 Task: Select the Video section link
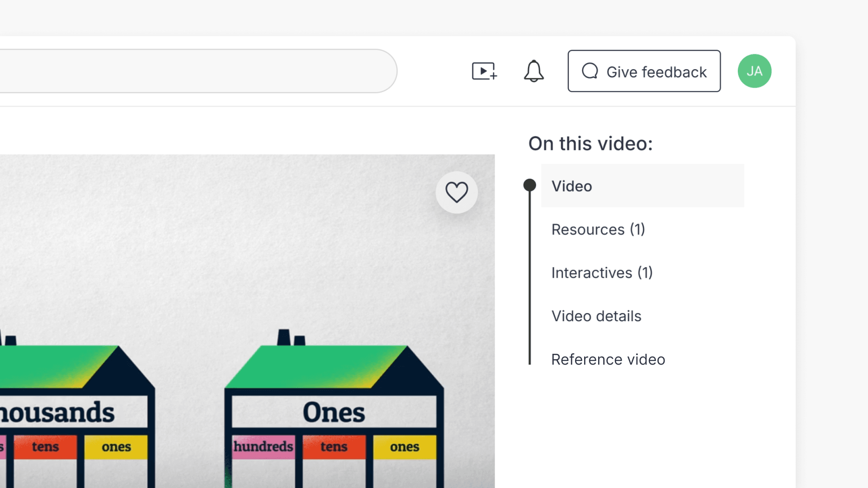coord(642,186)
